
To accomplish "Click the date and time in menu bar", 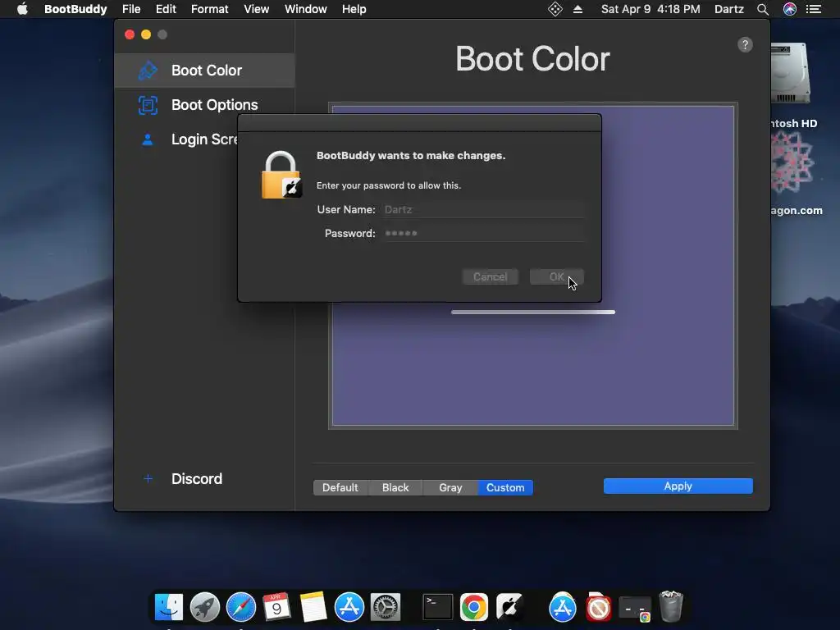I will [x=651, y=9].
